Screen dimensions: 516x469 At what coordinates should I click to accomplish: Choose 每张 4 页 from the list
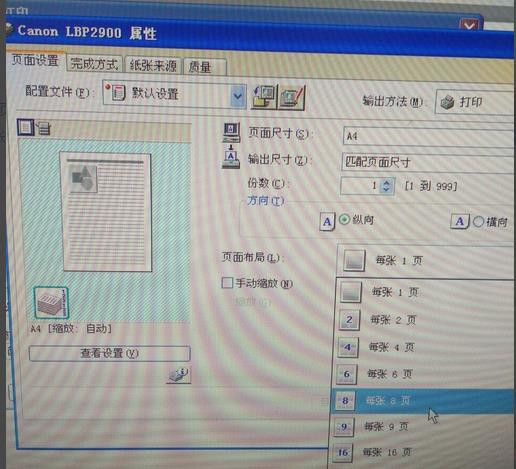[423, 347]
